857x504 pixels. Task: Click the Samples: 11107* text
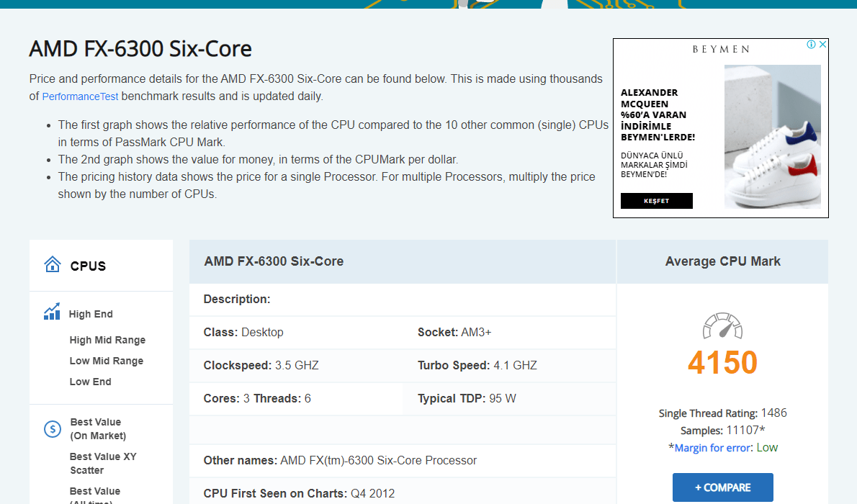[722, 431]
